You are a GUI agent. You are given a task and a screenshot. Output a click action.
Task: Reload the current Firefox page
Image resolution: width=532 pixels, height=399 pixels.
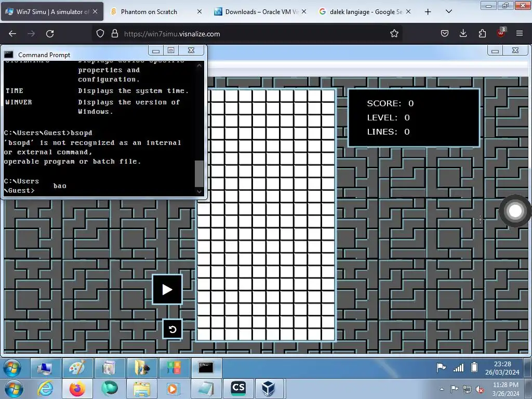(50, 34)
